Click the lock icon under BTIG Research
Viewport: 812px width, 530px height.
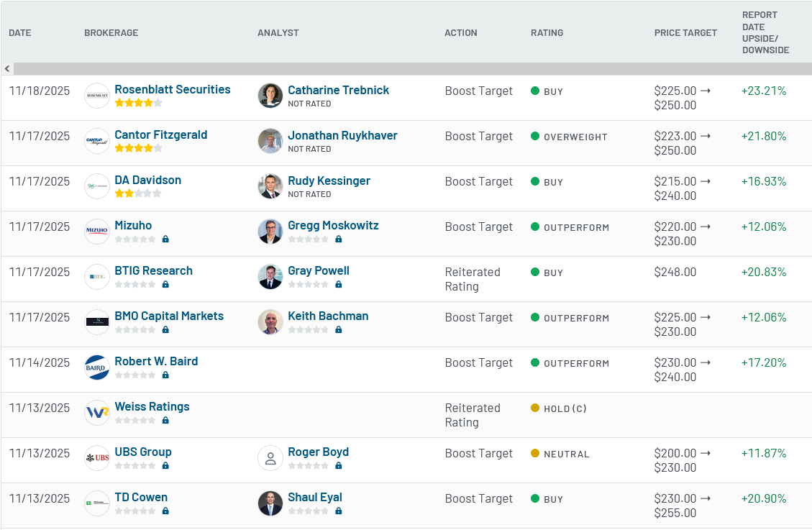[165, 284]
